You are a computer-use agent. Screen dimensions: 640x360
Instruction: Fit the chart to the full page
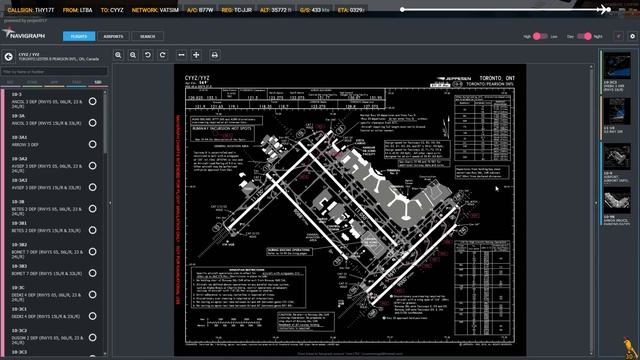point(196,55)
